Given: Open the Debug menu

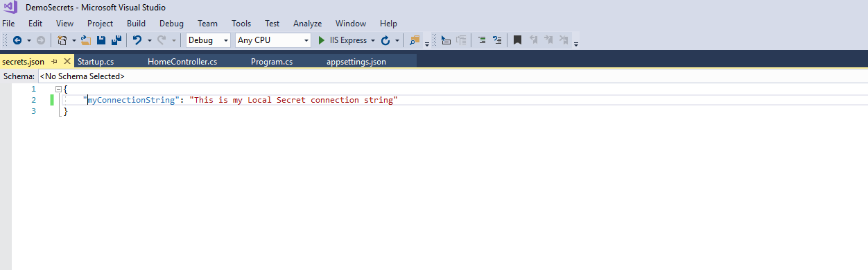Looking at the screenshot, I should point(171,23).
